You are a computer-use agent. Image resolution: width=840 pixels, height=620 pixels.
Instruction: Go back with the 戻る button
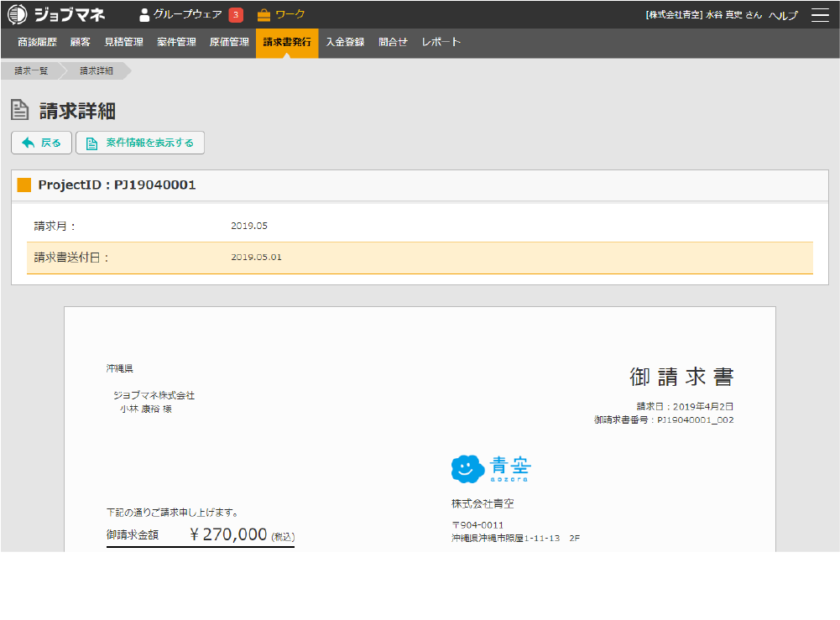(x=41, y=143)
